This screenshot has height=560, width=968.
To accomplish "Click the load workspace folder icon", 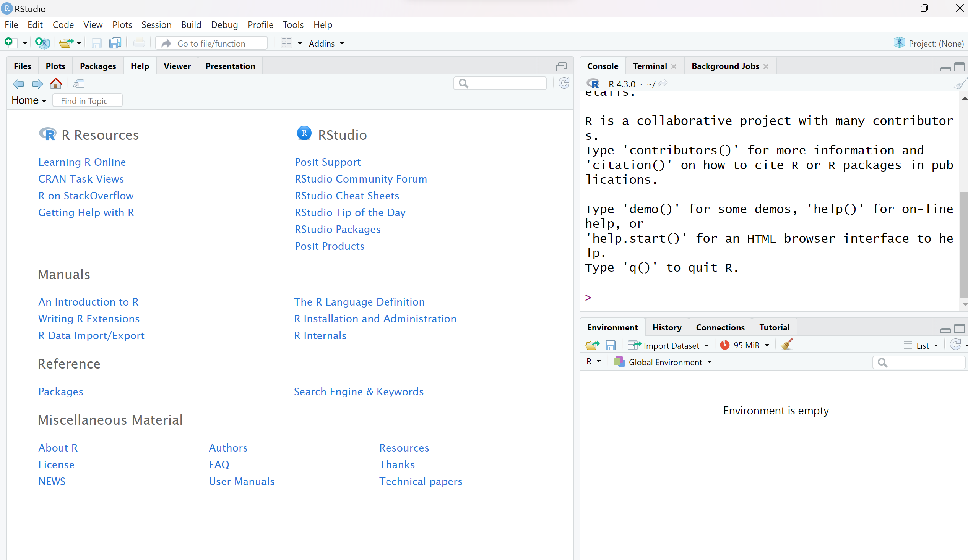I will coord(591,345).
